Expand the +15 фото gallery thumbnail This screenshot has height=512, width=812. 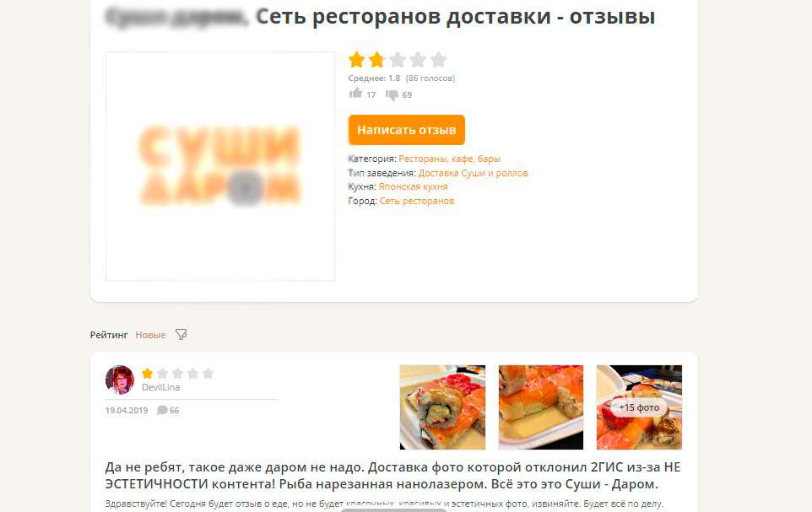coord(639,407)
